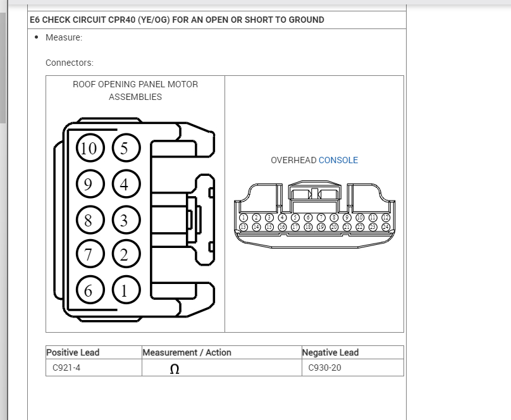Click pin 9 in the motor connector
Image resolution: width=511 pixels, height=420 pixels.
coord(90,184)
